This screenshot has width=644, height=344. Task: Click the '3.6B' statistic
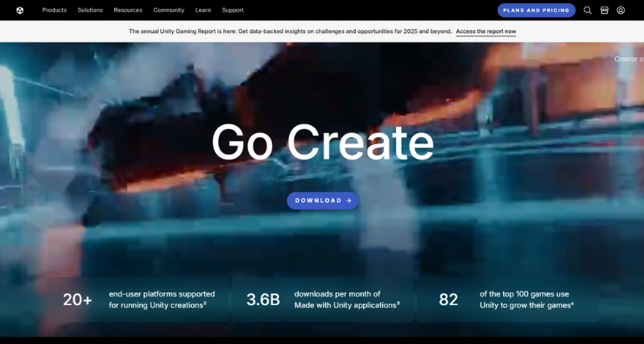point(263,300)
